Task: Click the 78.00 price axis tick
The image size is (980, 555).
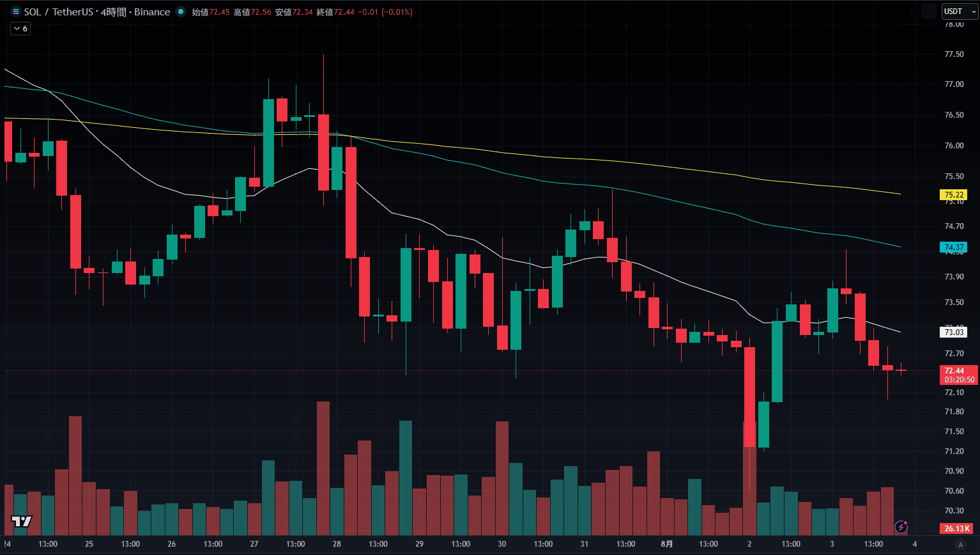Action: 954,24
